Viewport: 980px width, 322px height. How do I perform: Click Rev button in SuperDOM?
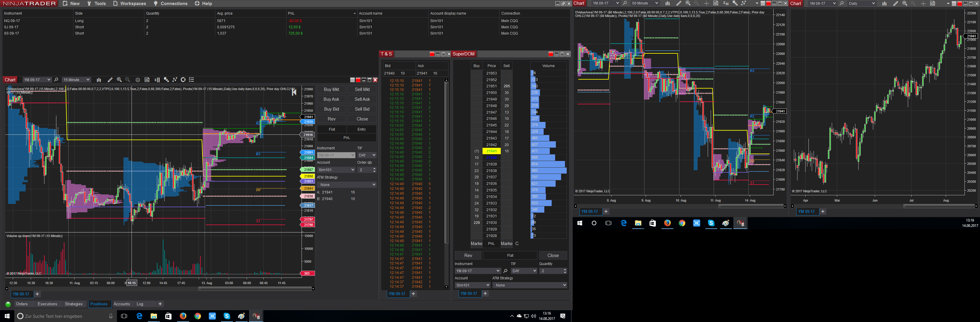(x=468, y=256)
